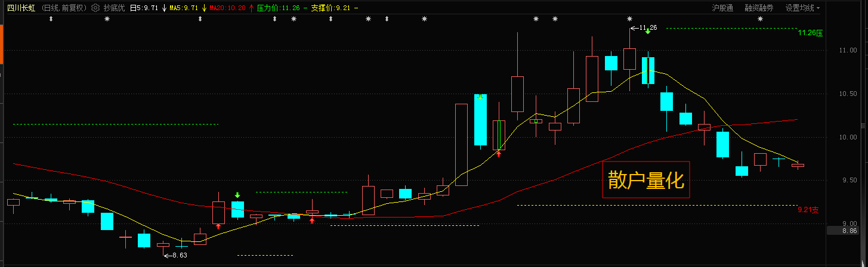This screenshot has height=267, width=868.
Task: Click the 9.21支 support label
Action: 809,210
